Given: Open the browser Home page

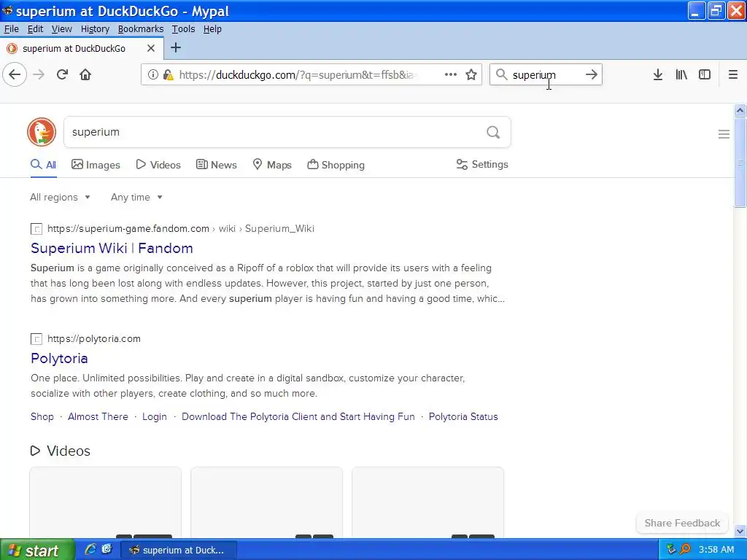Looking at the screenshot, I should click(85, 75).
